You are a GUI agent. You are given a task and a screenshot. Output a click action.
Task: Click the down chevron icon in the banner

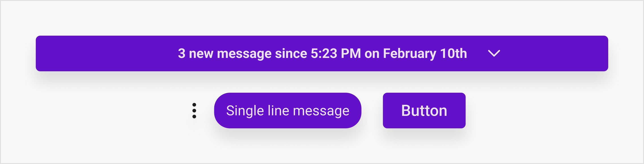click(494, 53)
